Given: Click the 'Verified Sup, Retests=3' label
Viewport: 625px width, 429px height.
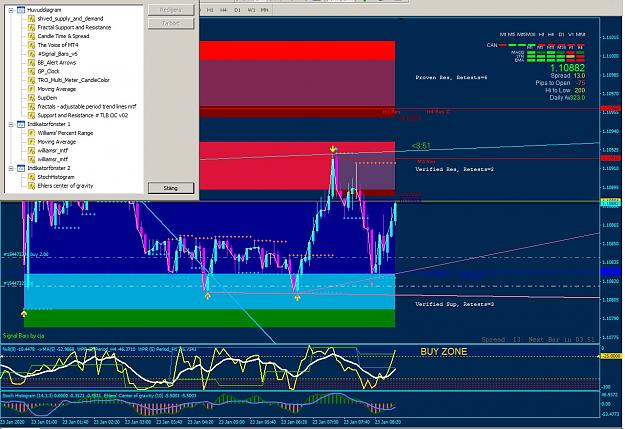Looking at the screenshot, I should pyautogui.click(x=454, y=304).
